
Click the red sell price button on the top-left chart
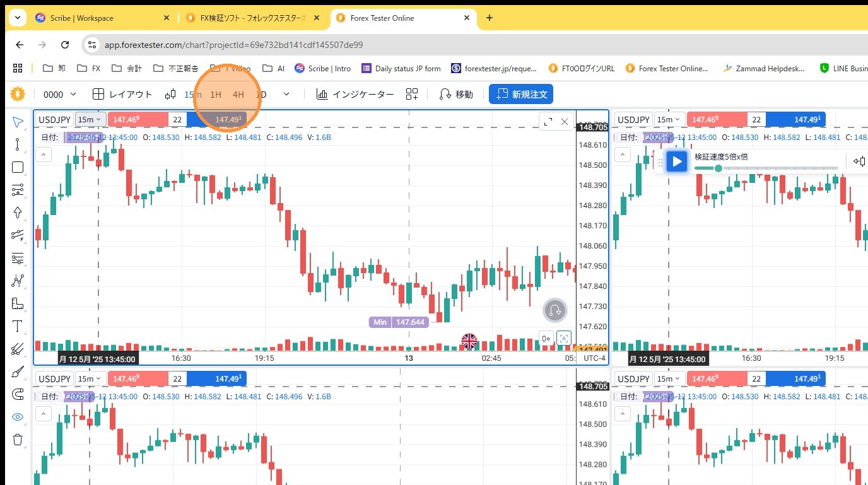pos(138,119)
